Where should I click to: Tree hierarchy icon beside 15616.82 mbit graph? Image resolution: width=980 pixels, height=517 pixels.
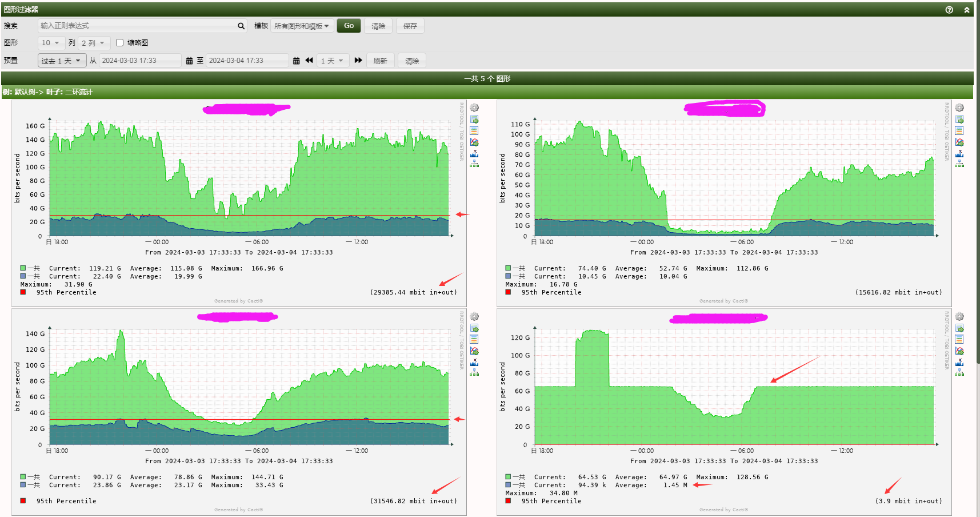959,164
